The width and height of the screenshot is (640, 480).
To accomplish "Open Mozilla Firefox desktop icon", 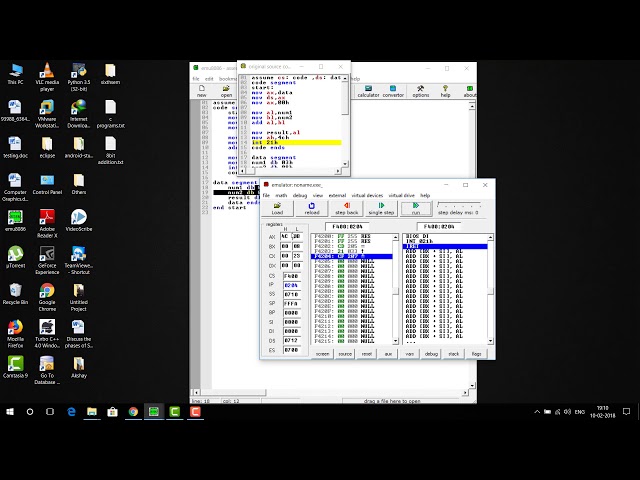I will point(16,334).
